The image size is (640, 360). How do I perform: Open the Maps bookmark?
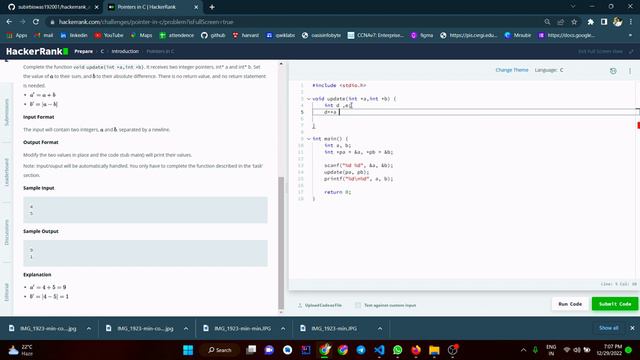pos(141,36)
